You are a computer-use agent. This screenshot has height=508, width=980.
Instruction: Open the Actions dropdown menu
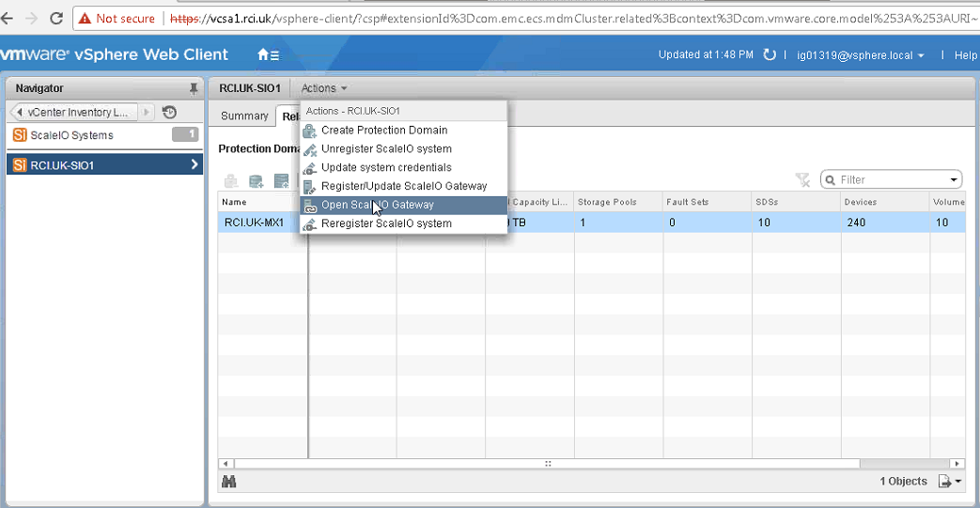pos(324,88)
